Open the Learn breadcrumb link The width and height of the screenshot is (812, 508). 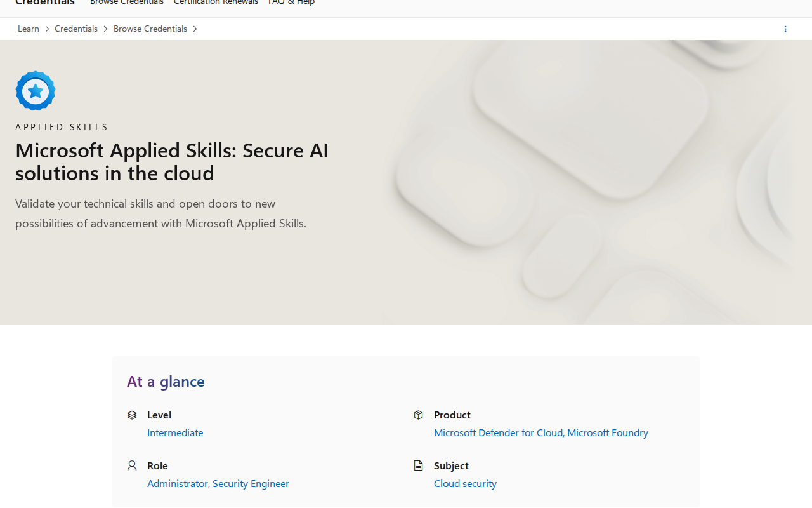(29, 29)
